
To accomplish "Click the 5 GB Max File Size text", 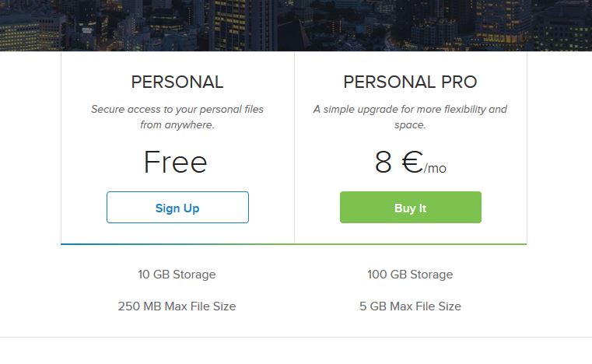I will point(410,306).
